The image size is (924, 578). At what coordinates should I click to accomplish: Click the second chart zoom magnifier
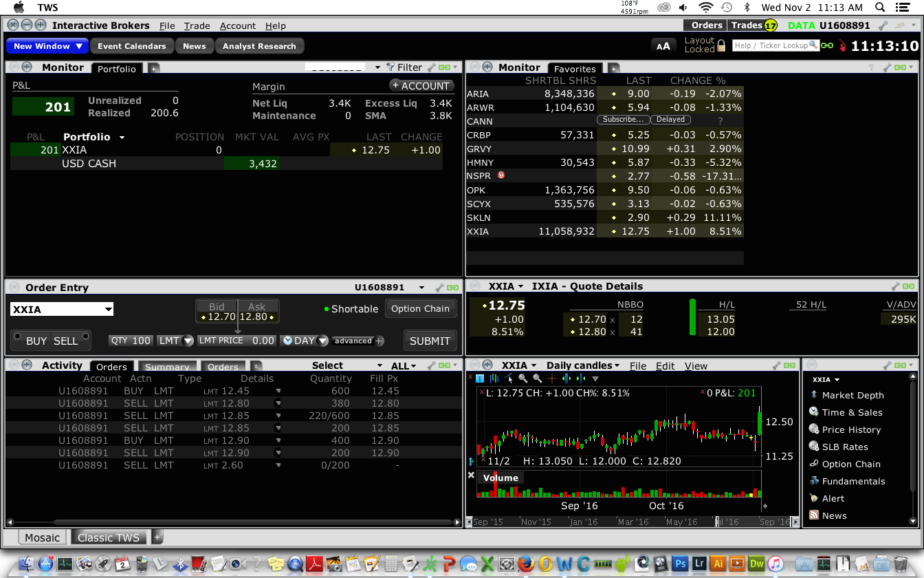[538, 378]
